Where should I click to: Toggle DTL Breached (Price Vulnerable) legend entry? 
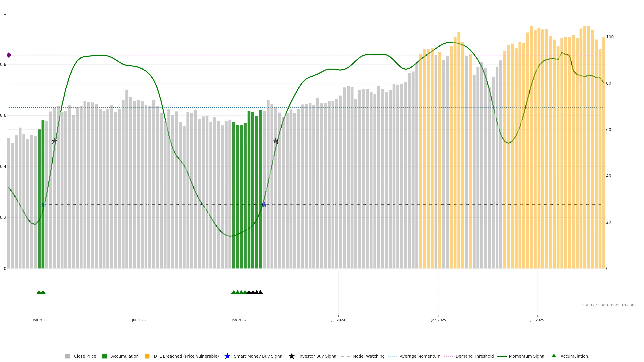coord(186,356)
